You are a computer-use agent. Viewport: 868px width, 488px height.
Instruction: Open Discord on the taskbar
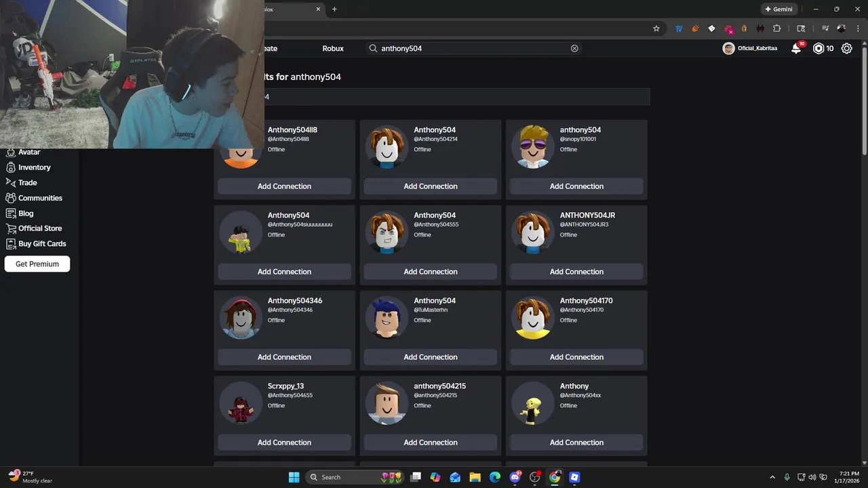click(515, 477)
